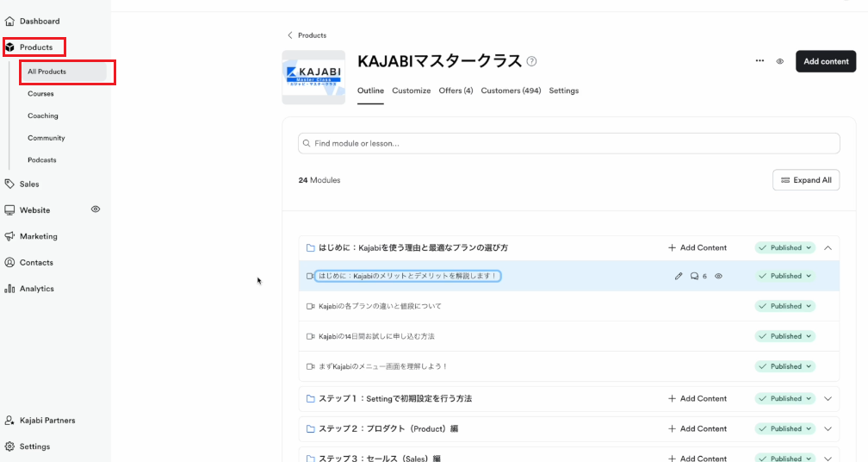Screen dimensions: 868x462
Task: Click the Expand All button
Action: [806, 180]
